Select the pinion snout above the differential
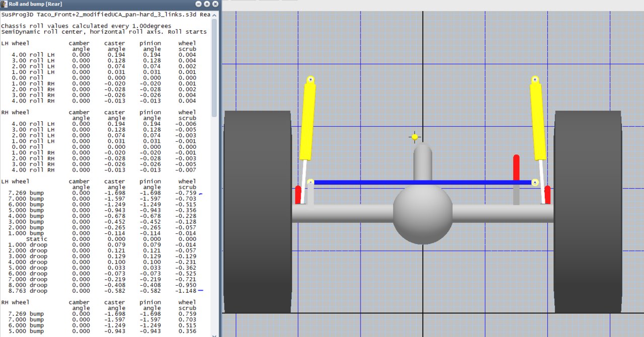644x337 pixels. click(423, 161)
